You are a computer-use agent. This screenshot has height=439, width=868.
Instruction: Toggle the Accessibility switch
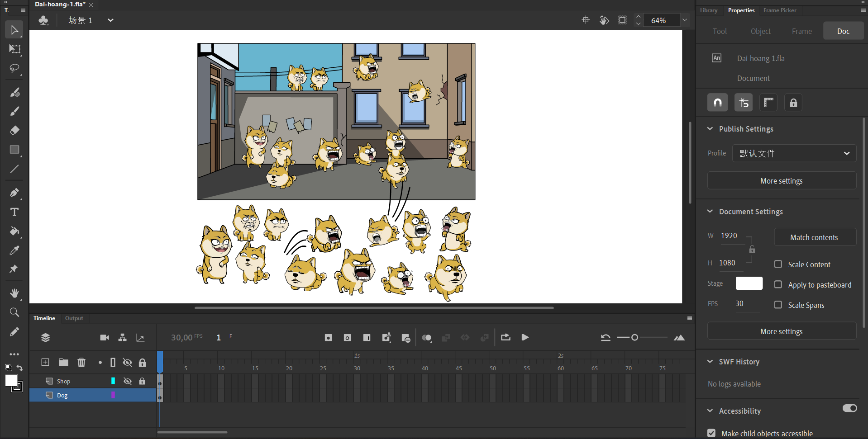click(849, 408)
